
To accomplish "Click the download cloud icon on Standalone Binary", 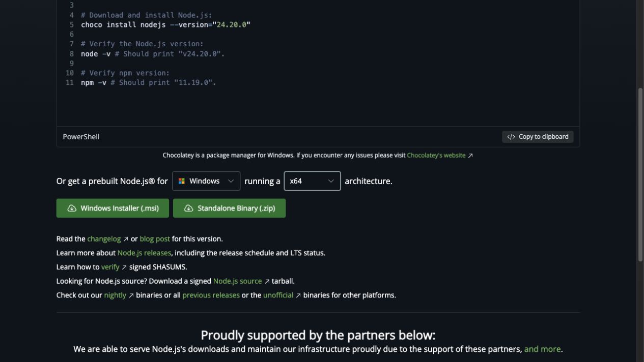I will [189, 208].
